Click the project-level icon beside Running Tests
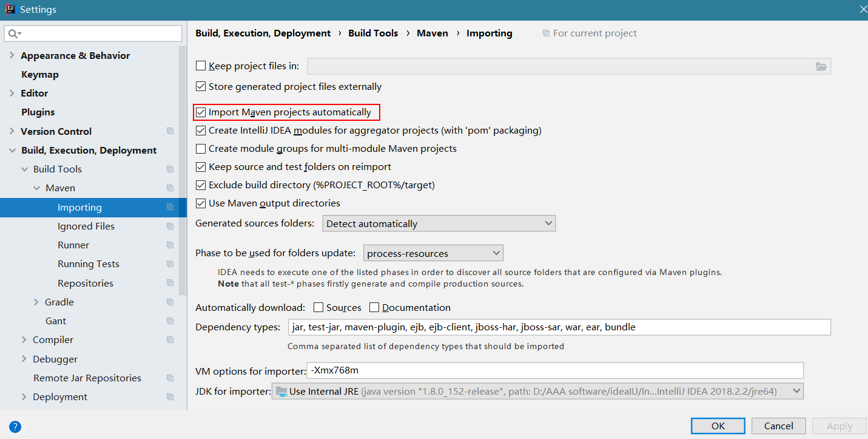 pyautogui.click(x=170, y=264)
